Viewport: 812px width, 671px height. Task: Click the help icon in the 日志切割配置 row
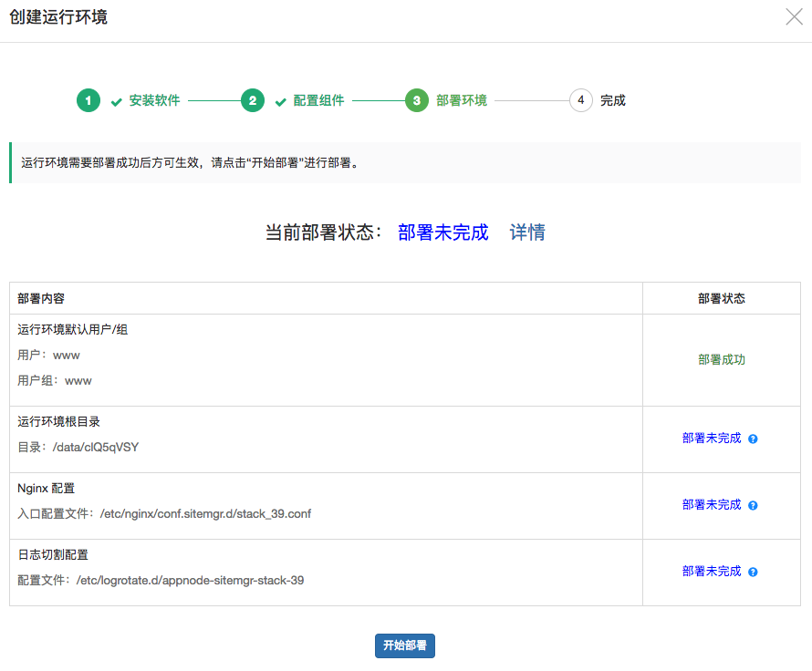click(752, 571)
